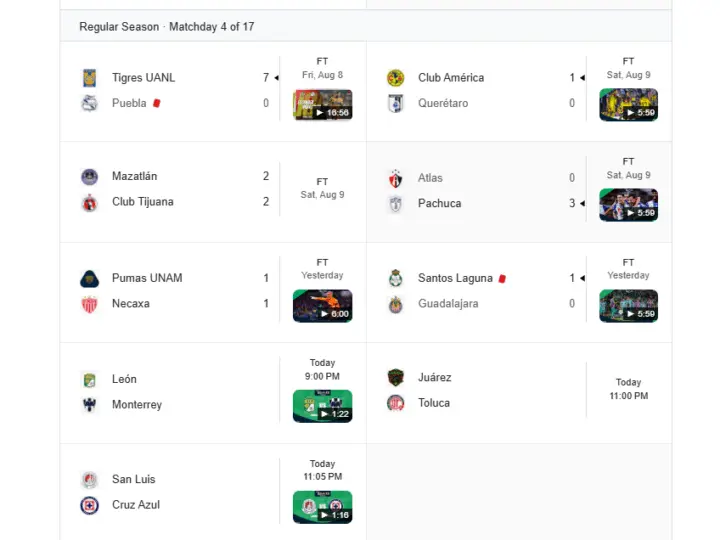Play the Tigres vs Puebla highlights video

[323, 105]
